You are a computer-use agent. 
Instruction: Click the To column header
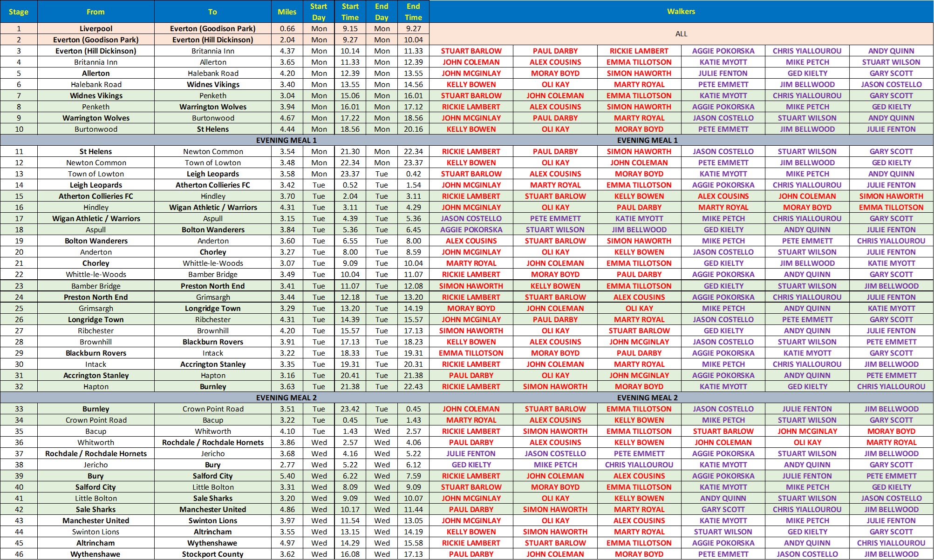[x=213, y=12]
